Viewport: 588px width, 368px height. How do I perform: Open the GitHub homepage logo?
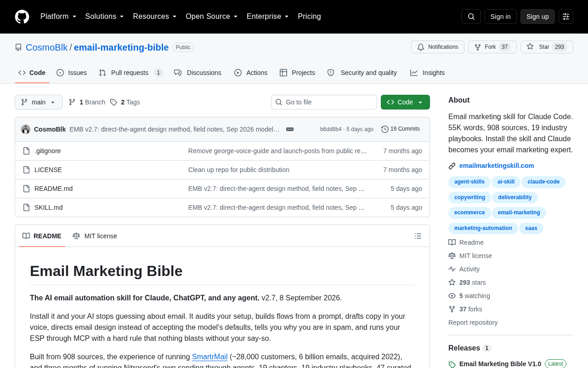coord(22,17)
